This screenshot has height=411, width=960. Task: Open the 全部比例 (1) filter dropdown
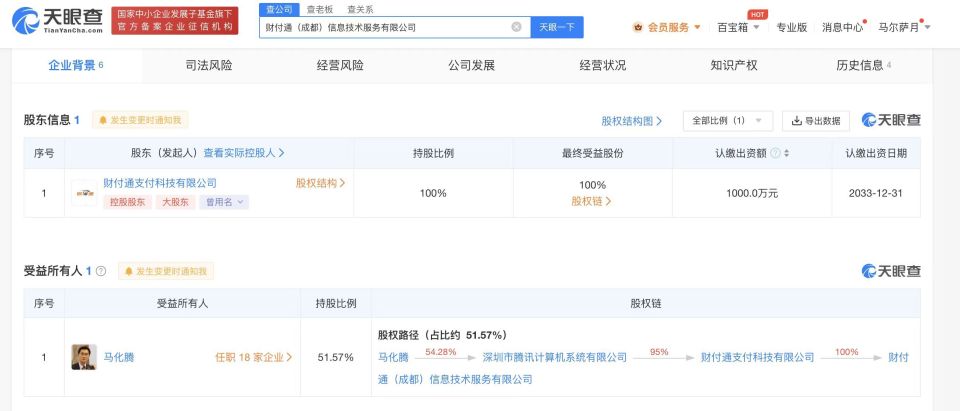pos(727,121)
